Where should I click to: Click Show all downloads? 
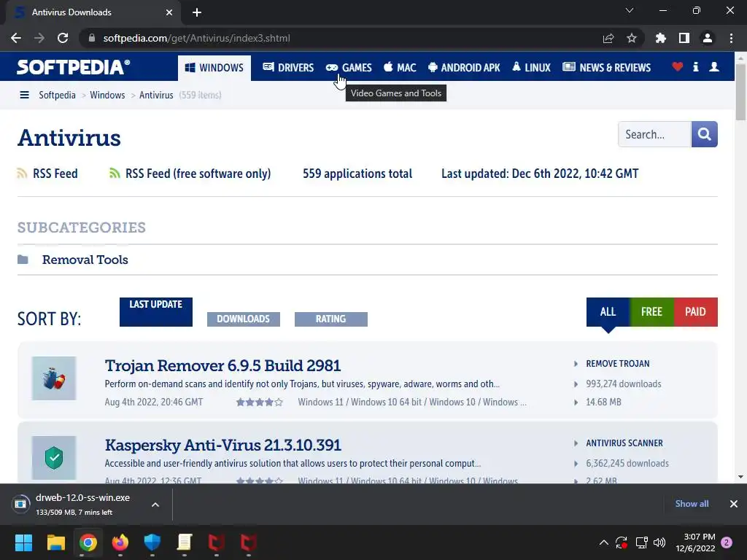click(x=692, y=504)
